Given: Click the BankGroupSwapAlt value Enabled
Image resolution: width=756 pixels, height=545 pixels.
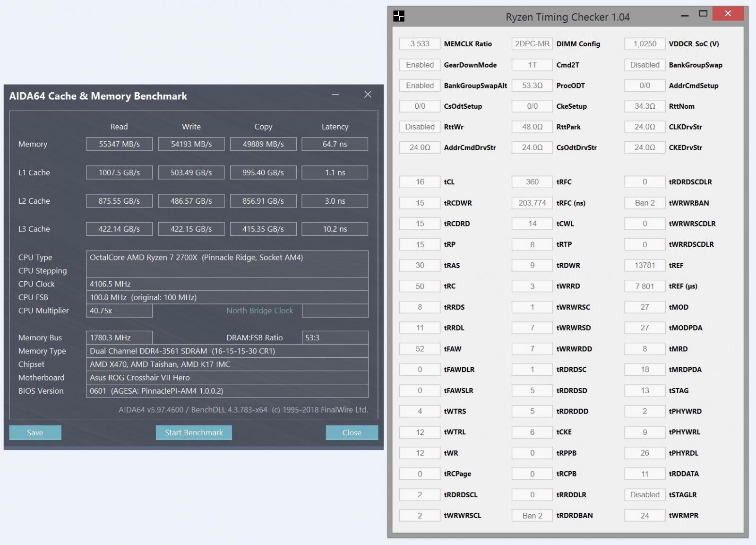Looking at the screenshot, I should (x=420, y=85).
